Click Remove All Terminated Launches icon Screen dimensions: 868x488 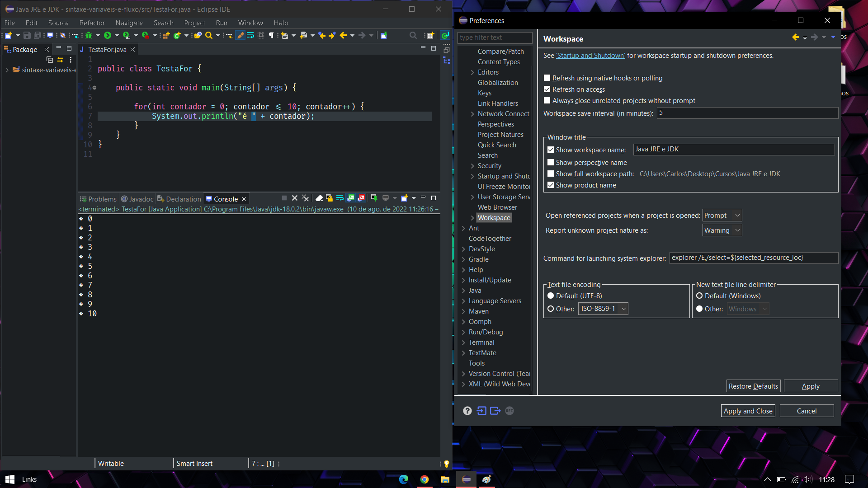tap(306, 198)
